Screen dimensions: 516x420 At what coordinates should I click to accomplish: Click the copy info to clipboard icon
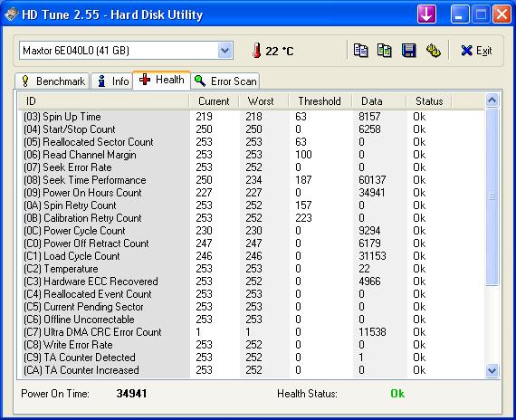[x=360, y=51]
